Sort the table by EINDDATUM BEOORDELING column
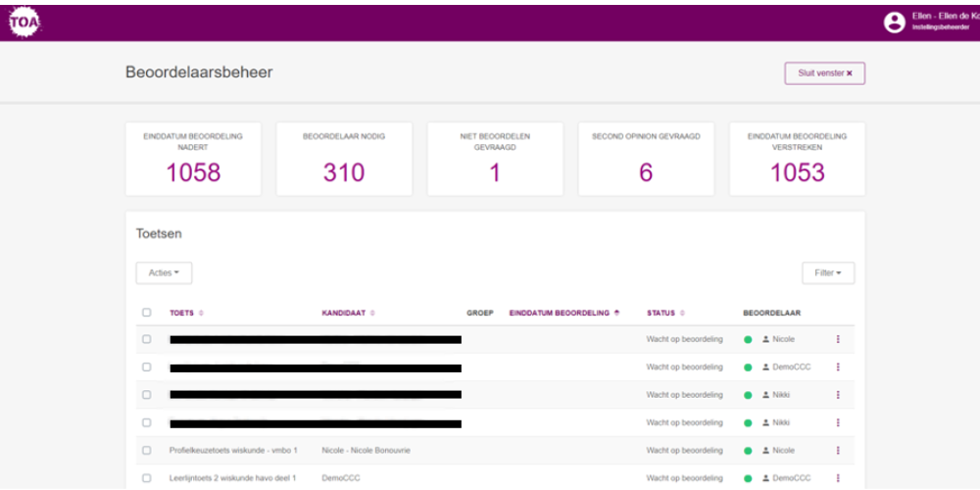The width and height of the screenshot is (980, 490). pyautogui.click(x=560, y=314)
